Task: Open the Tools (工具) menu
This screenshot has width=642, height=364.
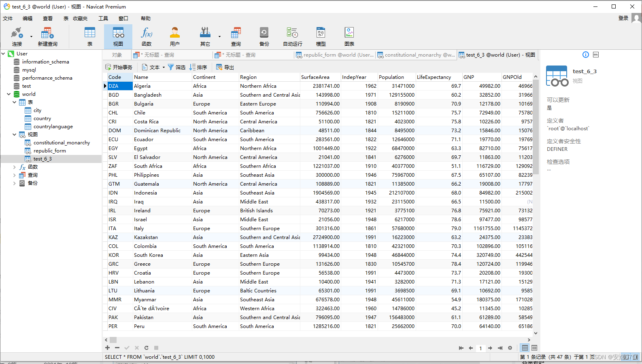Action: coord(103,19)
